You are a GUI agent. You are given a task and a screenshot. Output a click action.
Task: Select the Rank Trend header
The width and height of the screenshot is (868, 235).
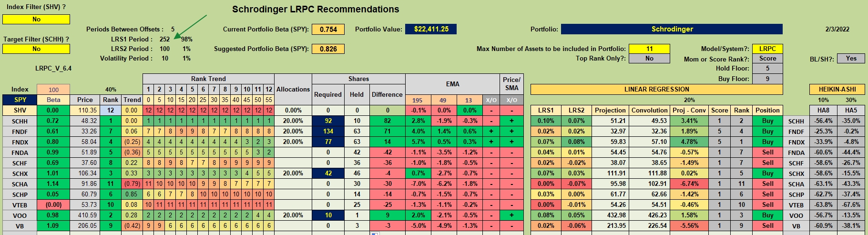(208, 79)
